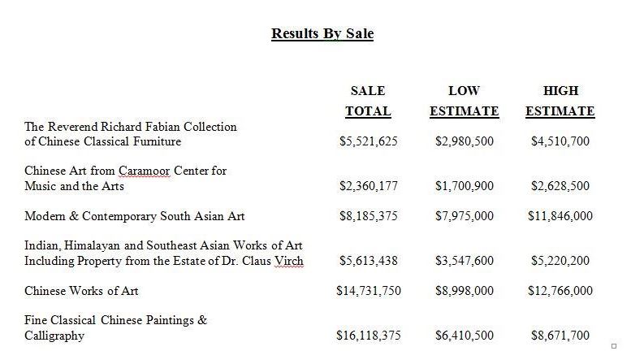The image size is (644, 364).
Task: Click the SALE TOTAL column header
Action: [x=368, y=101]
